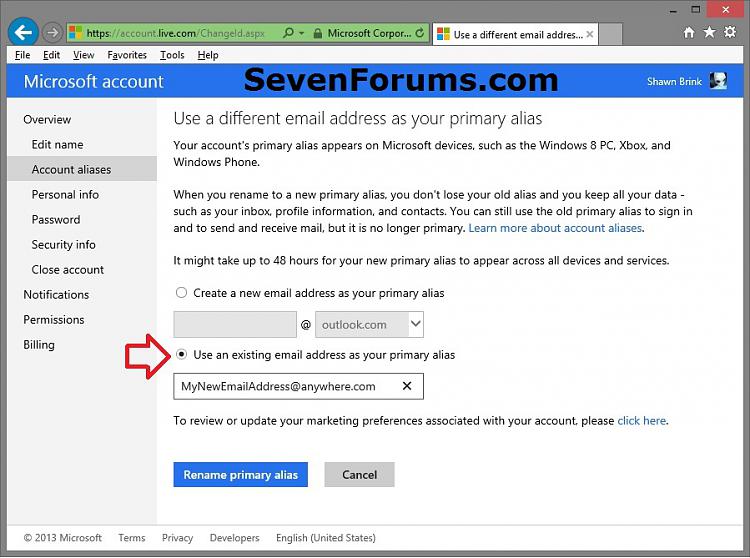Select Account aliases in sidebar
750x558 pixels.
point(82,169)
